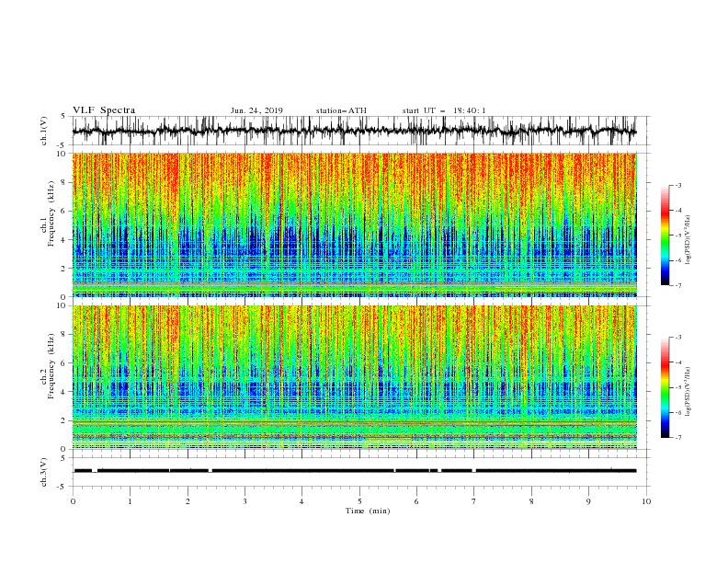The width and height of the screenshot is (728, 563).
Task: Click the date text "Jun. 24, 2019"
Action: click(256, 110)
